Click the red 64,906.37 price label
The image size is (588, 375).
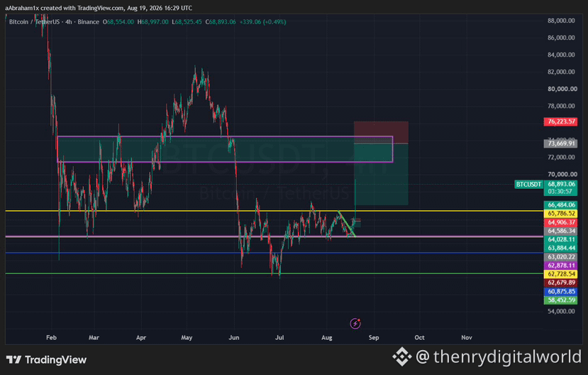(x=560, y=222)
